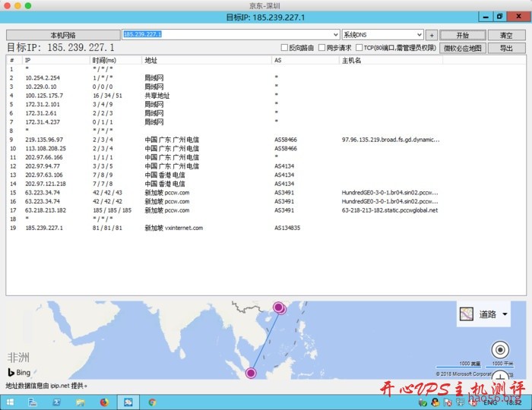Toggle the 同步请求 checkbox
This screenshot has height=410, width=532.
321,48
